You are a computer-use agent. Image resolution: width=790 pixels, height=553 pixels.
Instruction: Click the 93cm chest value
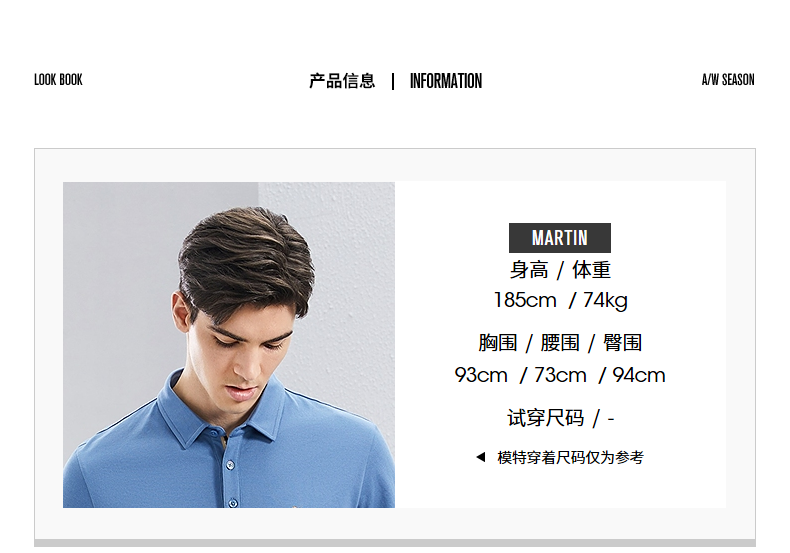481,375
